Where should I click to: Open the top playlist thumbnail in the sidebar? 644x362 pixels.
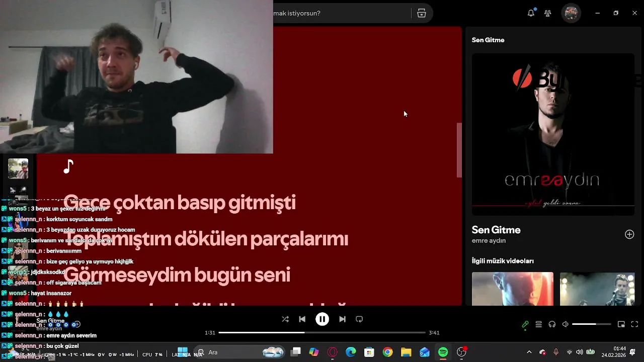[x=18, y=169]
